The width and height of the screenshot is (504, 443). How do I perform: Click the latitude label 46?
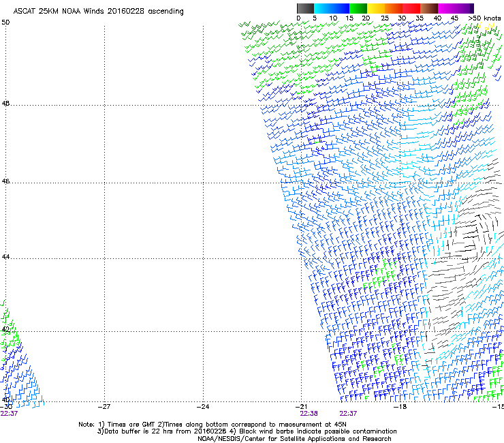[5, 181]
